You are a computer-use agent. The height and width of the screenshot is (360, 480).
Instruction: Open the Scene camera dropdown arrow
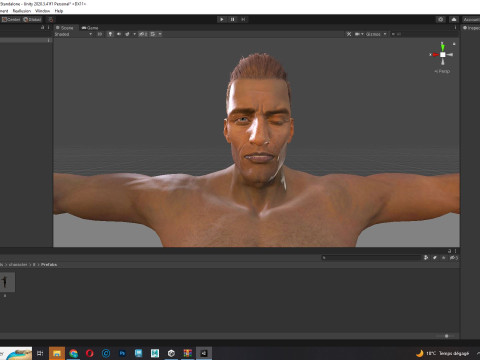[x=362, y=34]
